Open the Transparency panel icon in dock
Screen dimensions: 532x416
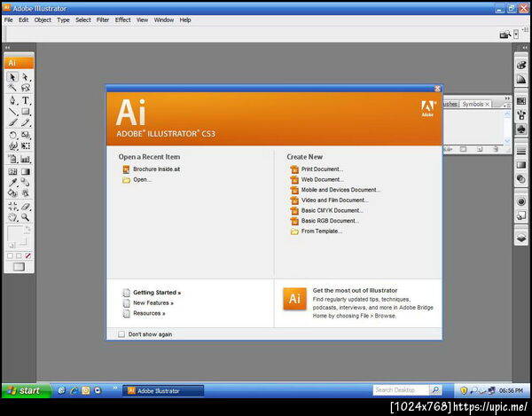click(521, 179)
